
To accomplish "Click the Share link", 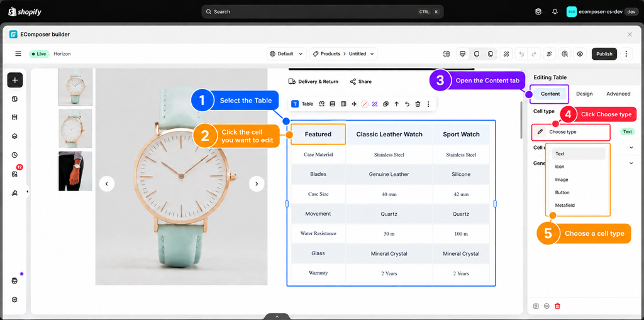I will click(x=360, y=81).
